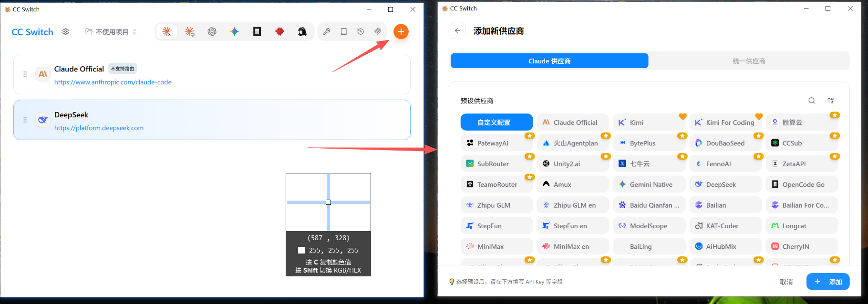Image resolution: width=868 pixels, height=304 pixels.
Task: Choose the Kimi preset
Action: coord(649,122)
